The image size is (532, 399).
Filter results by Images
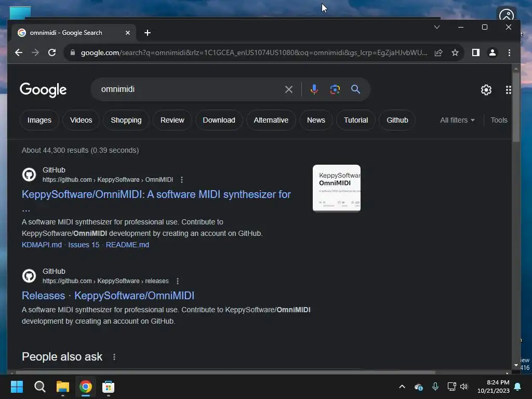[x=39, y=120]
